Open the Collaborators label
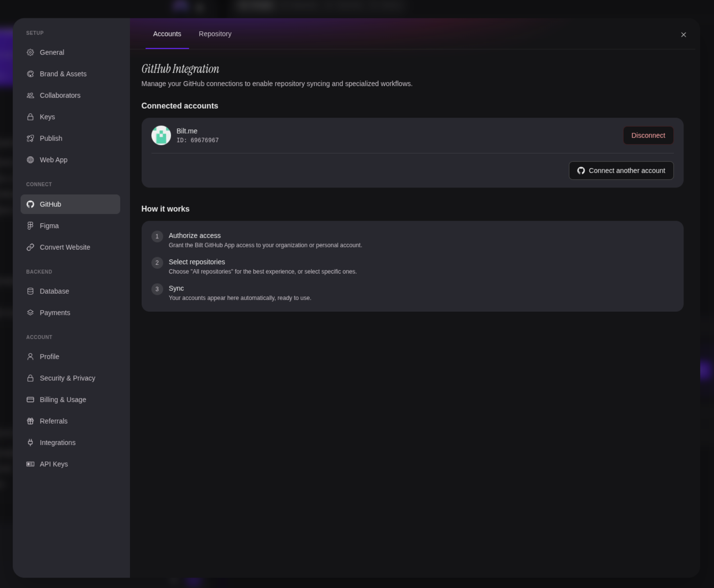 coord(60,95)
